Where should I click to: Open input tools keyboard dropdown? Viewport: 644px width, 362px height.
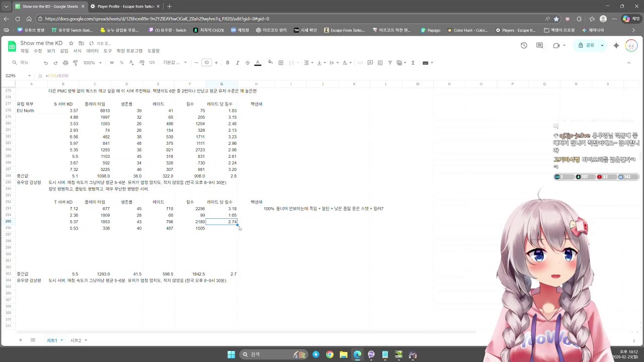tap(428, 63)
